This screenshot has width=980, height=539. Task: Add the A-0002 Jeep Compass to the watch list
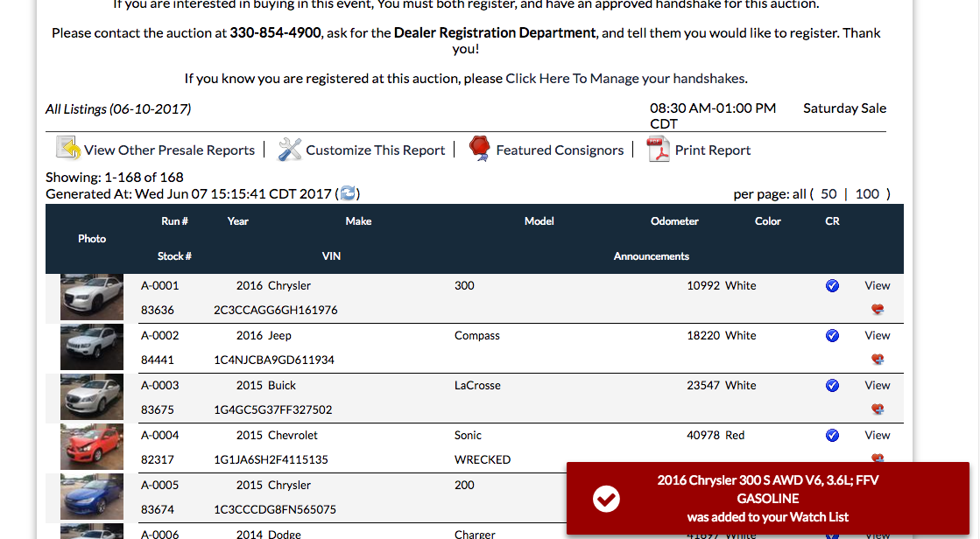[878, 359]
